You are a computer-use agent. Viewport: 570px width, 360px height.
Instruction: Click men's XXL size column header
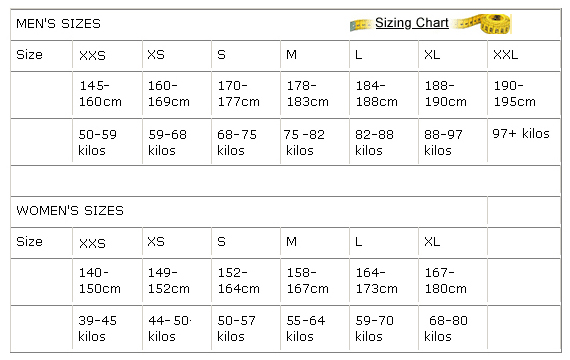[x=505, y=55]
